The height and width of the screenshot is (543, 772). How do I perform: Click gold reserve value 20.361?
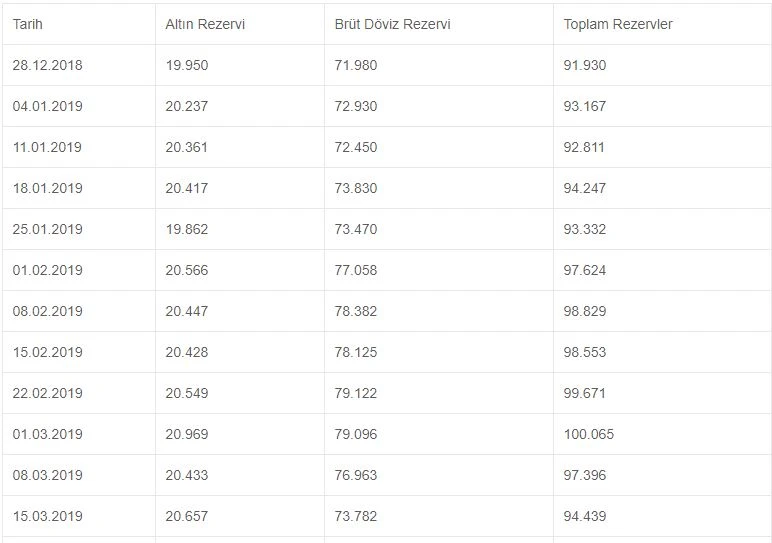(x=187, y=147)
